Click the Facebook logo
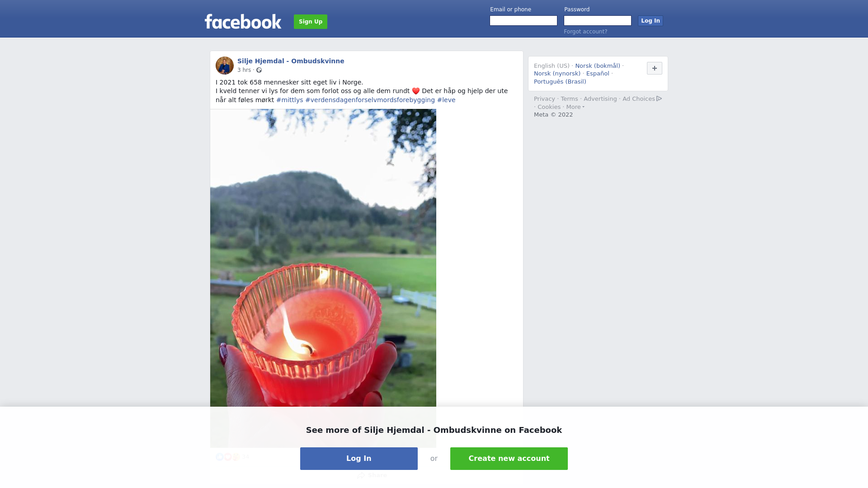 click(x=243, y=21)
